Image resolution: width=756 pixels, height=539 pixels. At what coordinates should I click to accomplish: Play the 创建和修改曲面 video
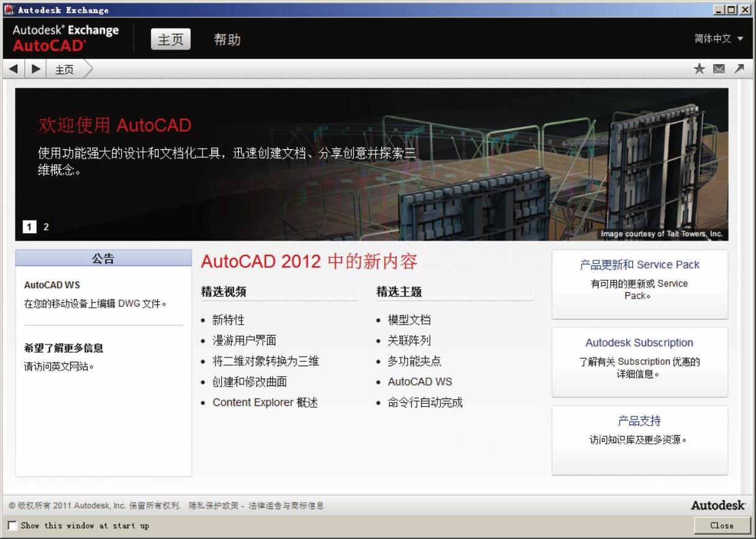tap(250, 382)
